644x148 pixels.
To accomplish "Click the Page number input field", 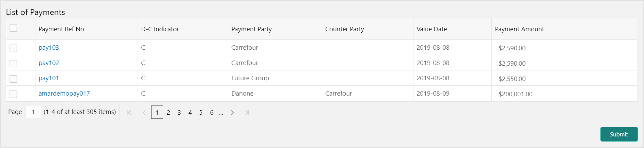I will coord(33,112).
